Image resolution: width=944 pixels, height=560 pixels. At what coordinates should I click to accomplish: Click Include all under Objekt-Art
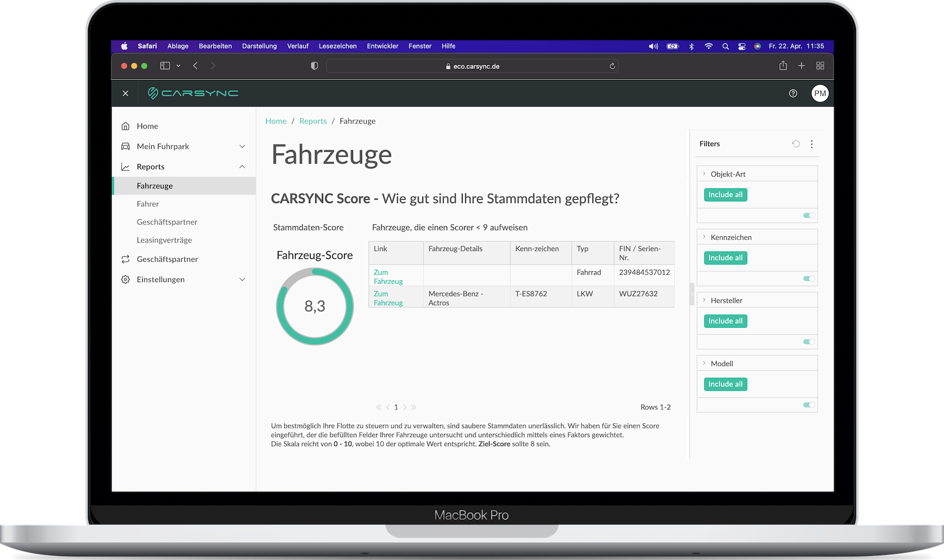[x=725, y=195]
